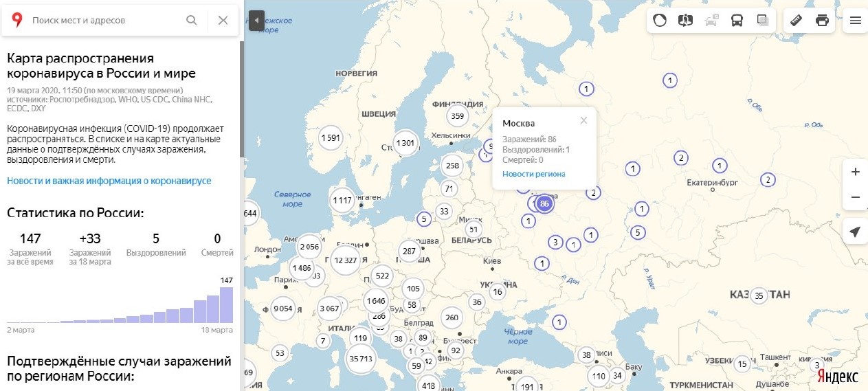
Task: Click the map marker showing 1 301
Action: click(x=405, y=143)
